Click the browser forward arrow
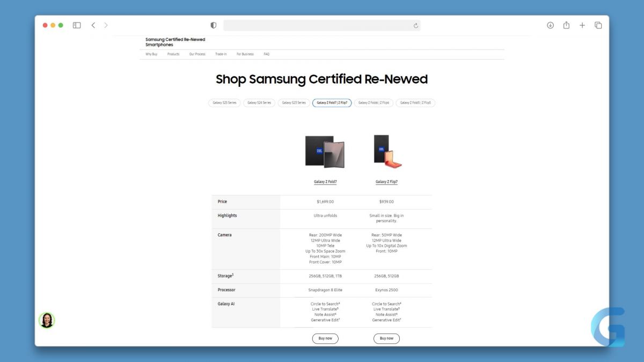This screenshot has height=362, width=644. pos(106,25)
